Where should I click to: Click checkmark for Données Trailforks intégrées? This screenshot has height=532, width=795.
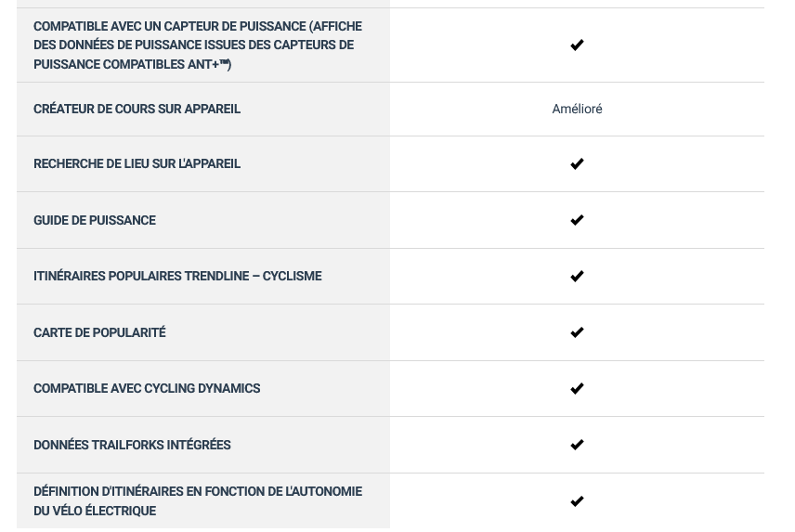(x=577, y=445)
